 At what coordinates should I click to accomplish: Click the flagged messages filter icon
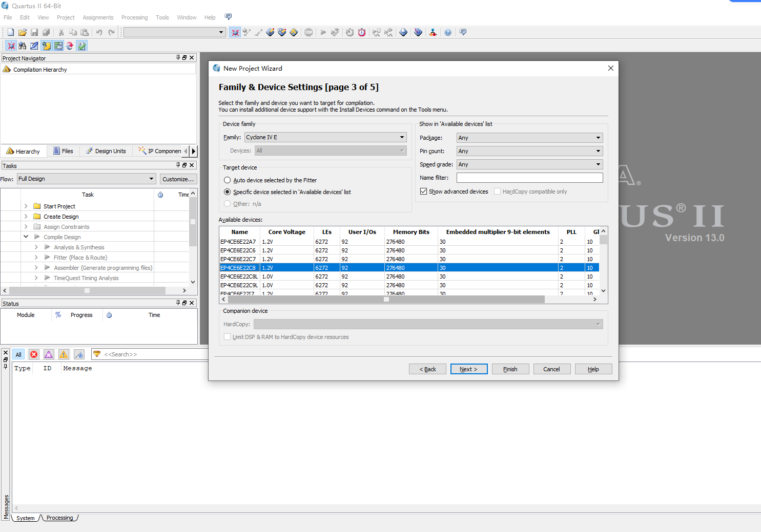tap(79, 354)
